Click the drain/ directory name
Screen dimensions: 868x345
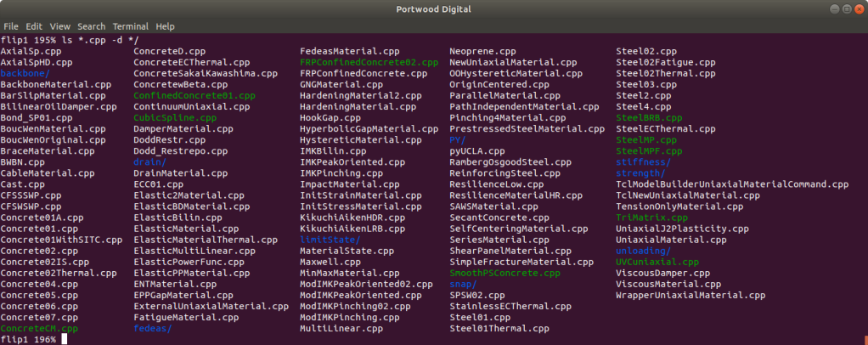pyautogui.click(x=150, y=161)
